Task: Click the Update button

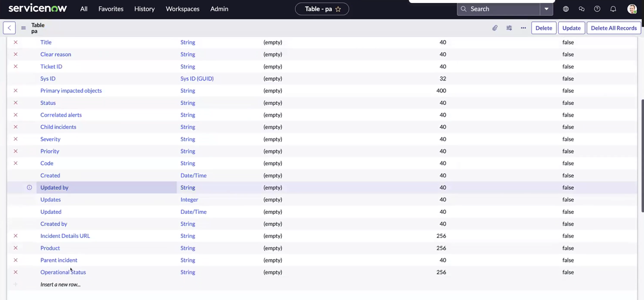Action: click(572, 28)
